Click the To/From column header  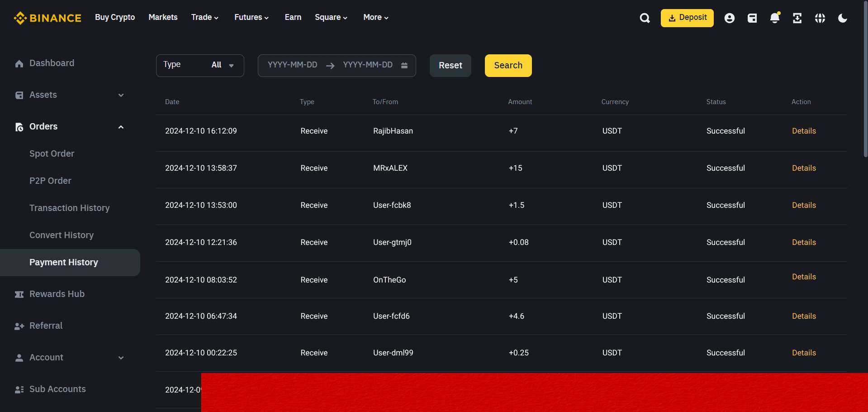point(385,102)
